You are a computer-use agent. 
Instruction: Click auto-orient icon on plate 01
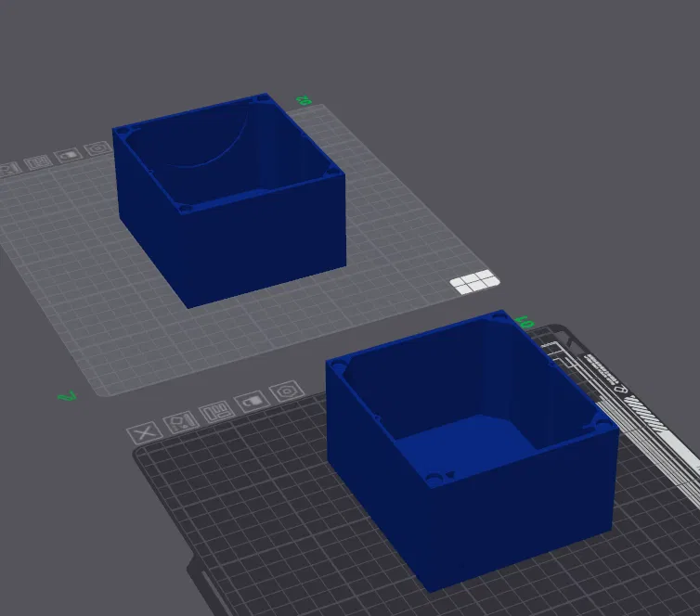pyautogui.click(x=181, y=421)
